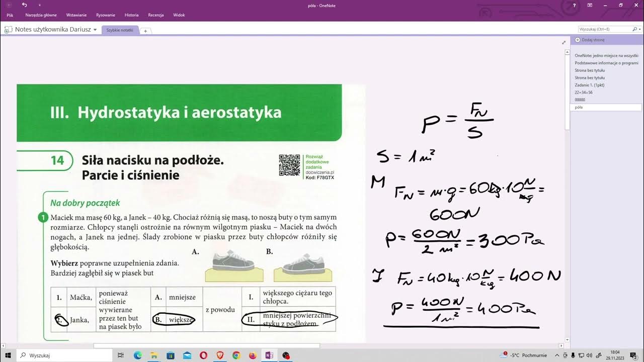The image size is (644, 362).
Task: Open Task View on the taskbar
Action: point(121,355)
